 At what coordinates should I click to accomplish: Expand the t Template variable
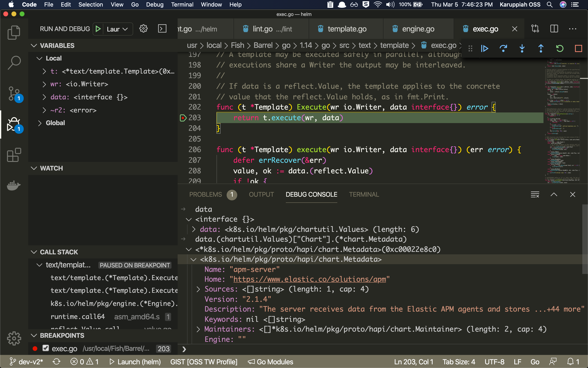(44, 71)
